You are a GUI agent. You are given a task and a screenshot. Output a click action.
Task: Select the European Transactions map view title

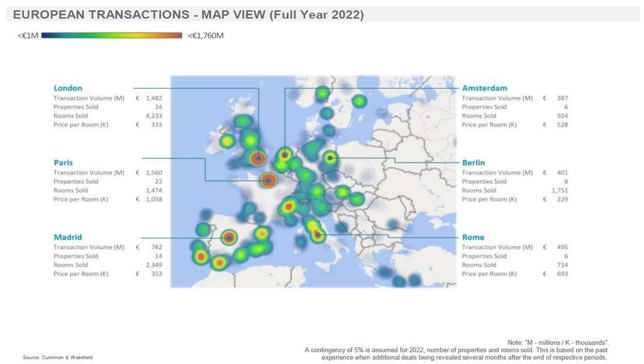[x=188, y=14]
